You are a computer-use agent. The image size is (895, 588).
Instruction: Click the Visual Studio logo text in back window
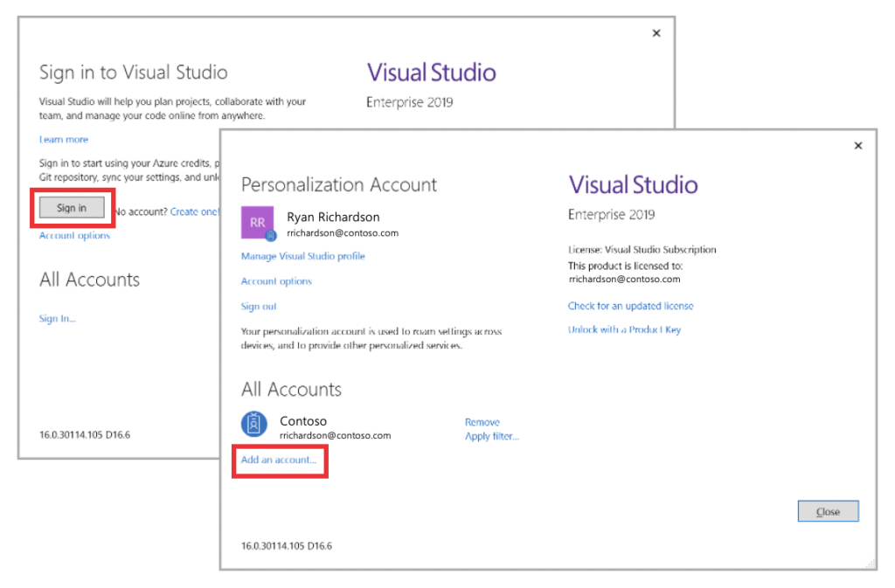pyautogui.click(x=432, y=73)
